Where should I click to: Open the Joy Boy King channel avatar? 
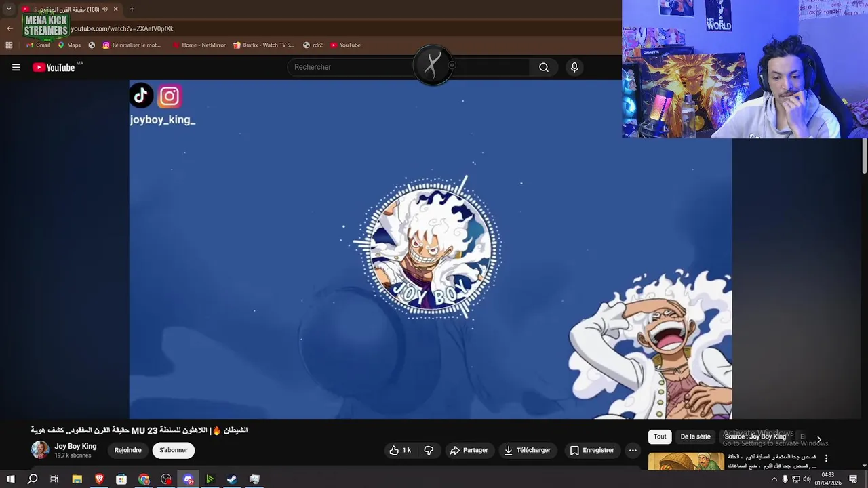[x=40, y=450]
